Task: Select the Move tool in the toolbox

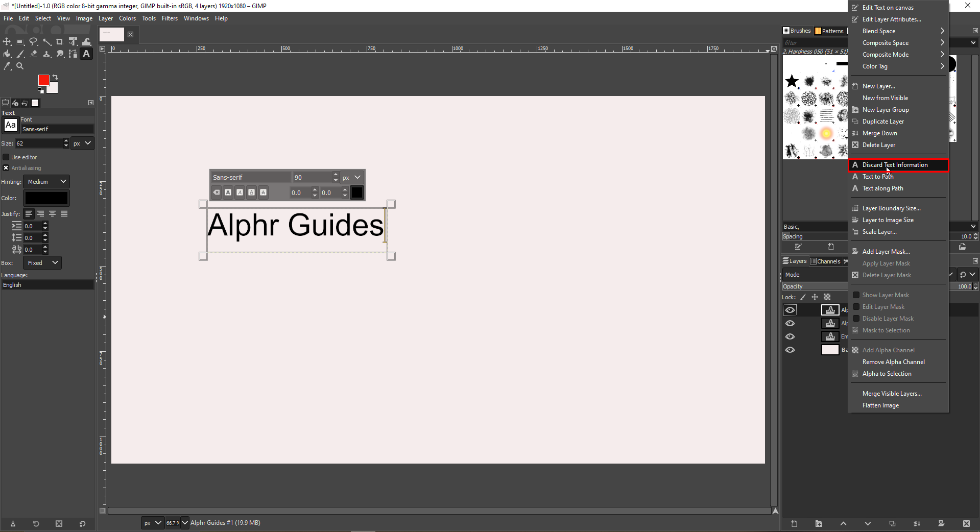Action: click(x=7, y=42)
